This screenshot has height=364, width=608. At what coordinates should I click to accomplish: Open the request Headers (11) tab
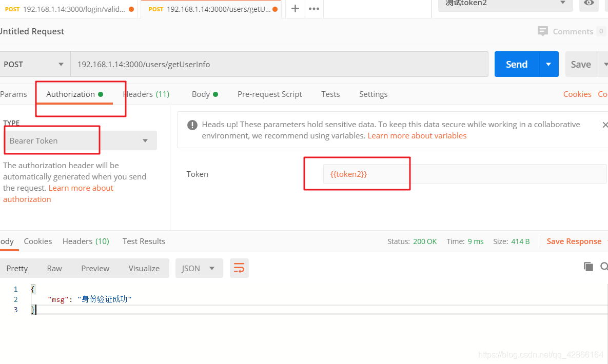click(x=146, y=94)
